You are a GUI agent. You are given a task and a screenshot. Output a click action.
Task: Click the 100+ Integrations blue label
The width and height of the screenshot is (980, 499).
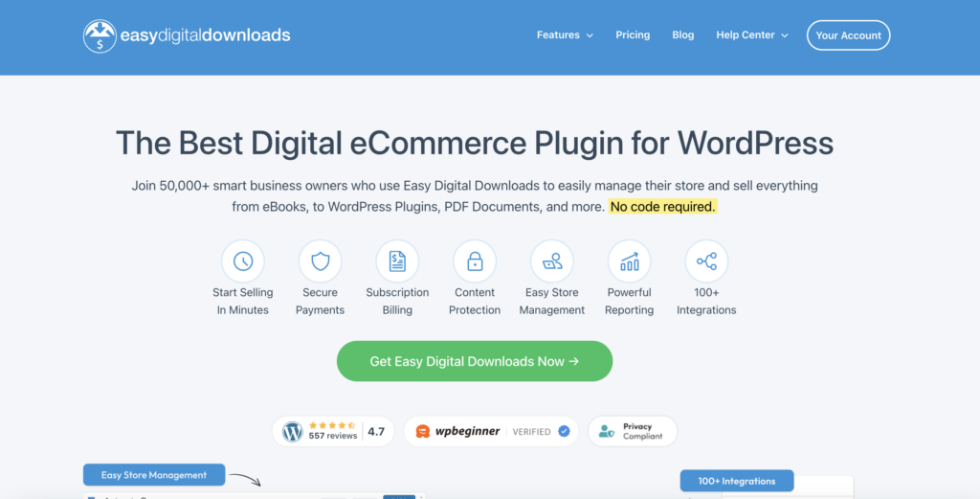coord(737,482)
